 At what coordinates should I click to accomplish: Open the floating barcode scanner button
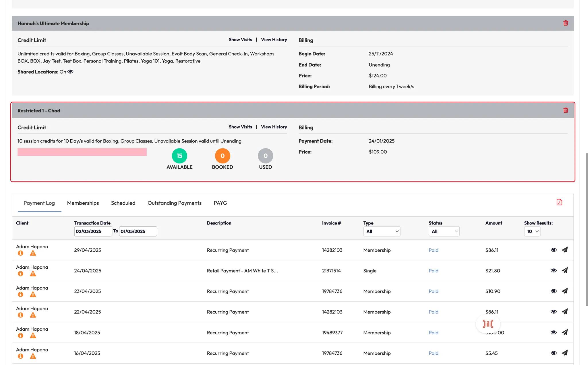488,324
